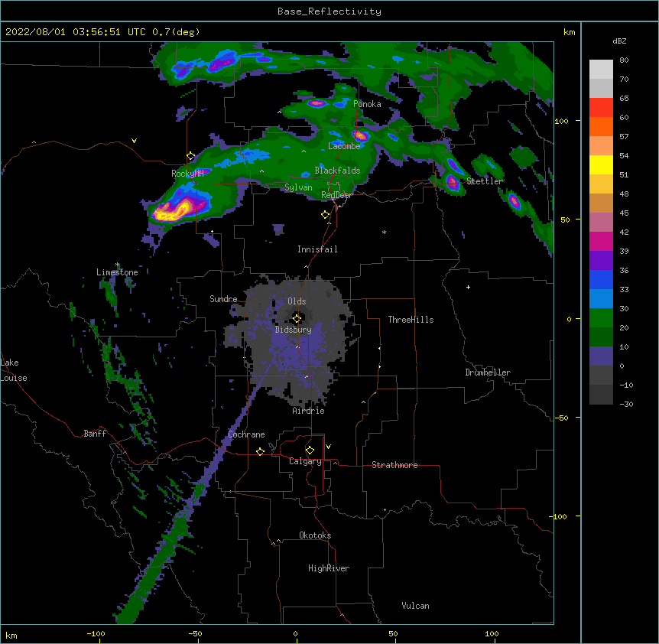Screen dimensions: 659x644
Task: Select the blue 33-36 dBZ legend swatch
Action: pos(601,279)
